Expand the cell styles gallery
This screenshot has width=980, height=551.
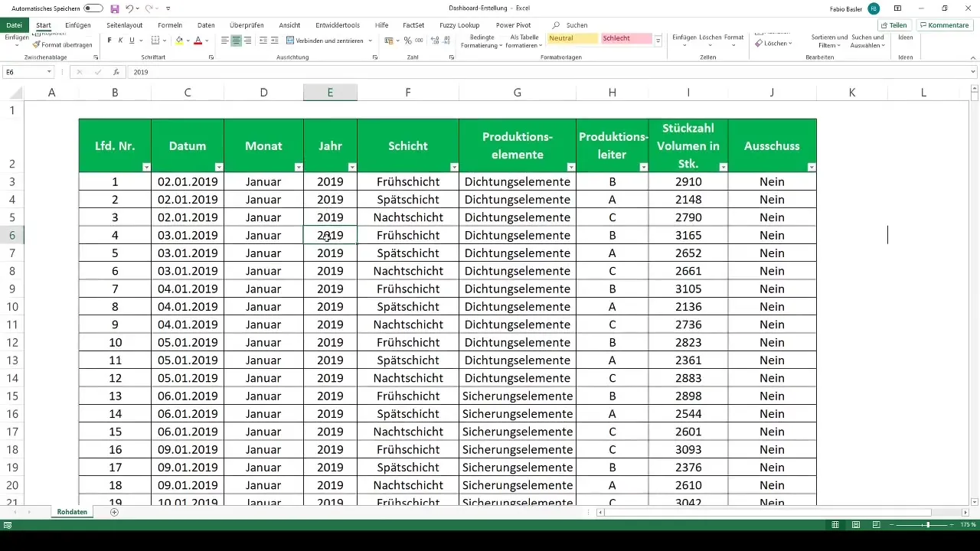coord(658,42)
